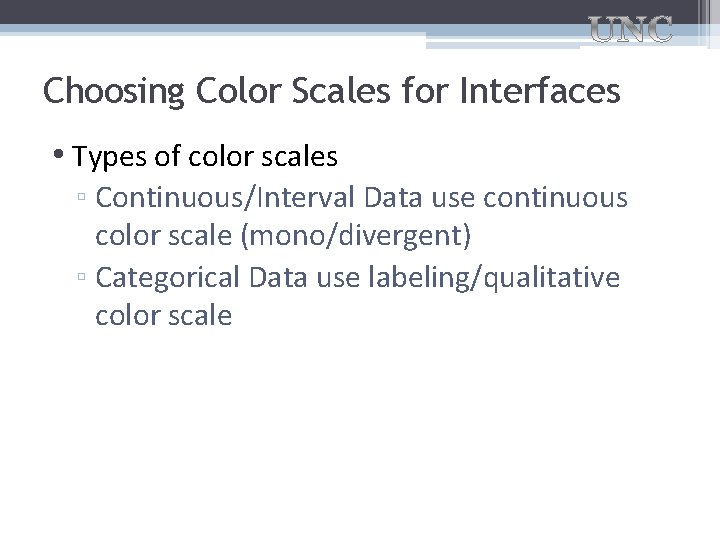Click "color scale" before "(mono/divergent)"
The width and height of the screenshot is (720, 540).
tap(163, 237)
